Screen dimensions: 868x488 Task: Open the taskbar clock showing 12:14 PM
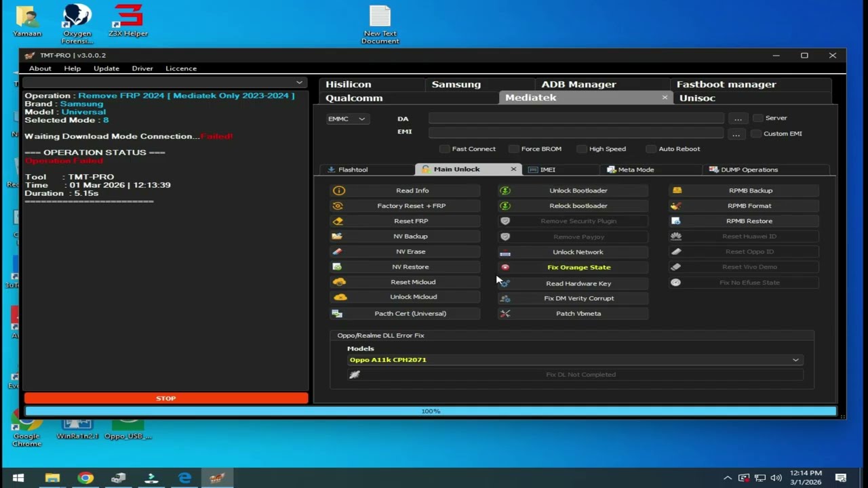(x=806, y=478)
